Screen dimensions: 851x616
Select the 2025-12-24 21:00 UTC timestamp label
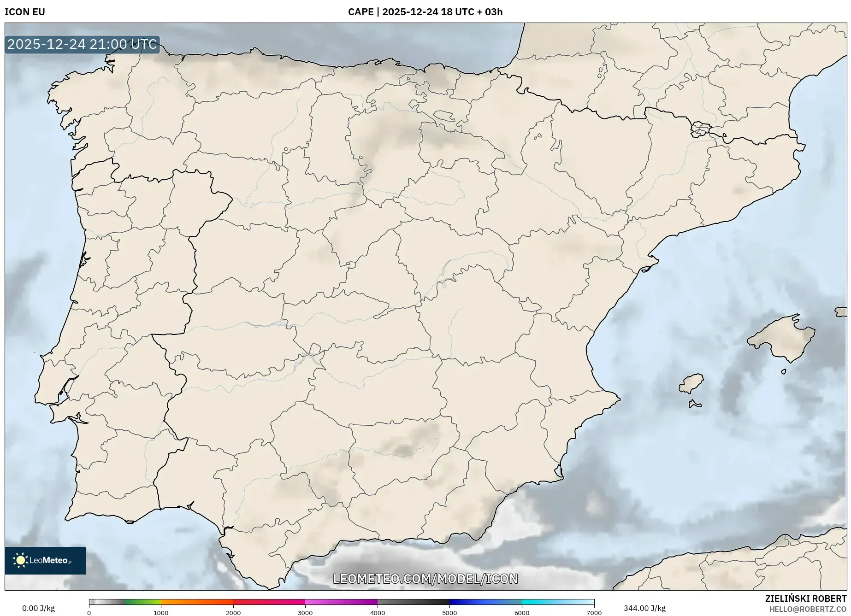coord(83,44)
